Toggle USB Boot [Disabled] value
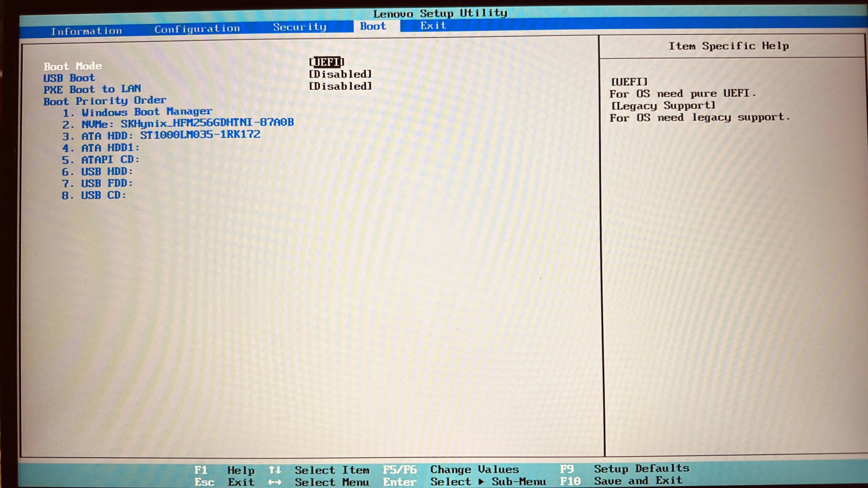The image size is (868, 488). tap(340, 74)
